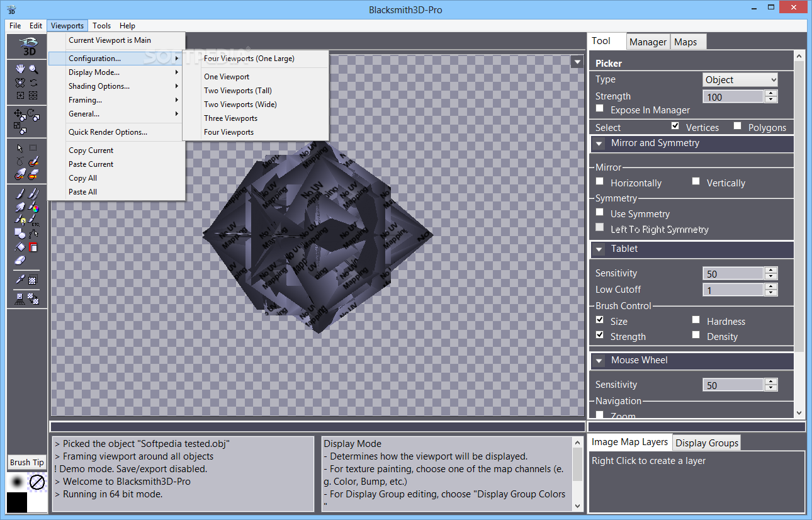Viewport: 812px width, 520px height.
Task: Enable Expose In Manager checkbox
Action: pos(599,109)
